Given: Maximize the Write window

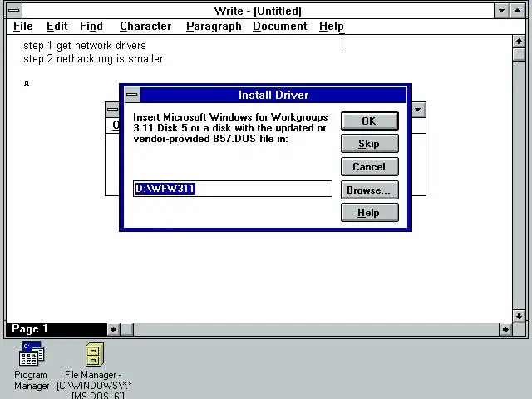Looking at the screenshot, I should (517, 11).
